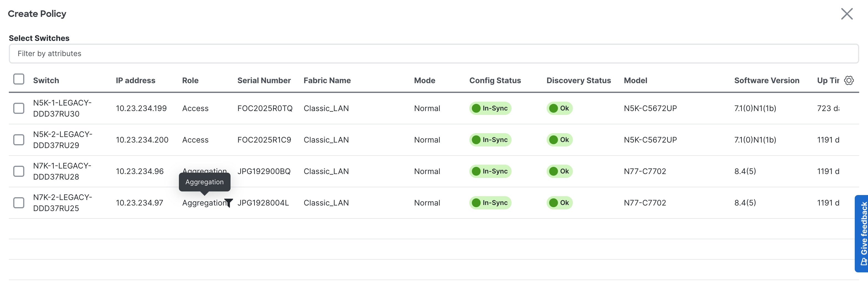Click the In-Sync status badge for N5K-1-LEGACY-DDD37RU30
Screen dimensions: 868x300
click(490, 108)
